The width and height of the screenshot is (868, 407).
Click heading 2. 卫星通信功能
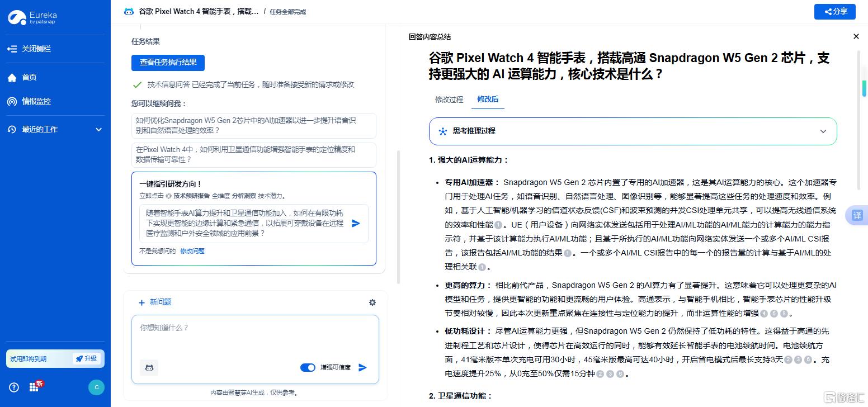click(460, 396)
